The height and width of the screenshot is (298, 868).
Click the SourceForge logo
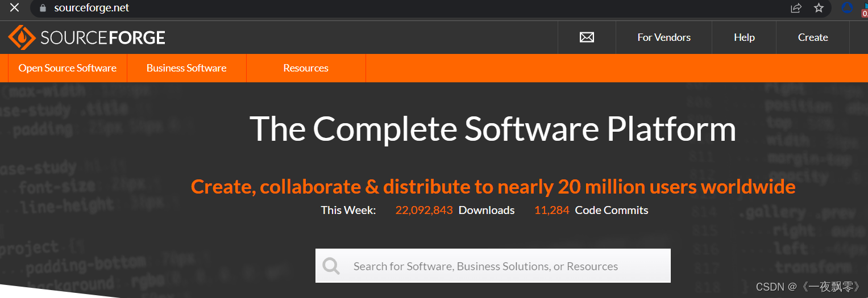pos(86,37)
